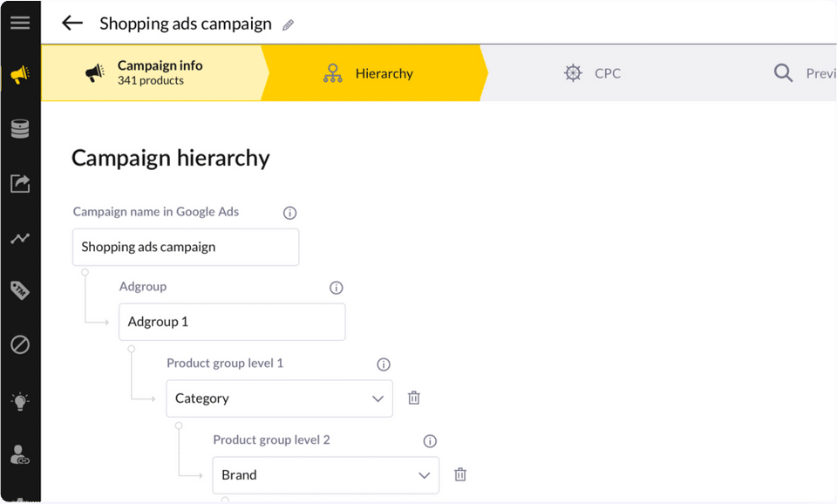
Task: Open the export share sidebar icon
Action: pyautogui.click(x=20, y=183)
